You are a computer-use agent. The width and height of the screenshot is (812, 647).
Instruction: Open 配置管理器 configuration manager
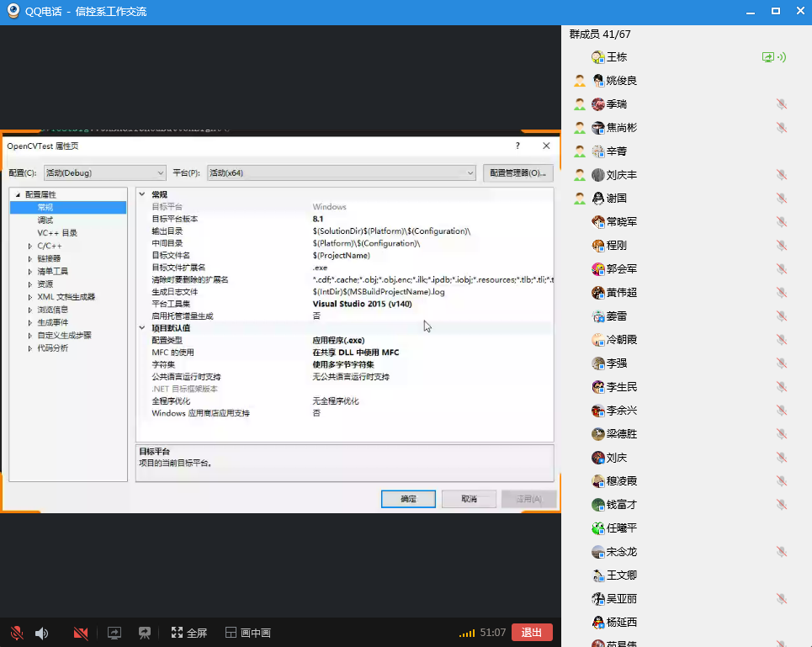click(x=517, y=172)
